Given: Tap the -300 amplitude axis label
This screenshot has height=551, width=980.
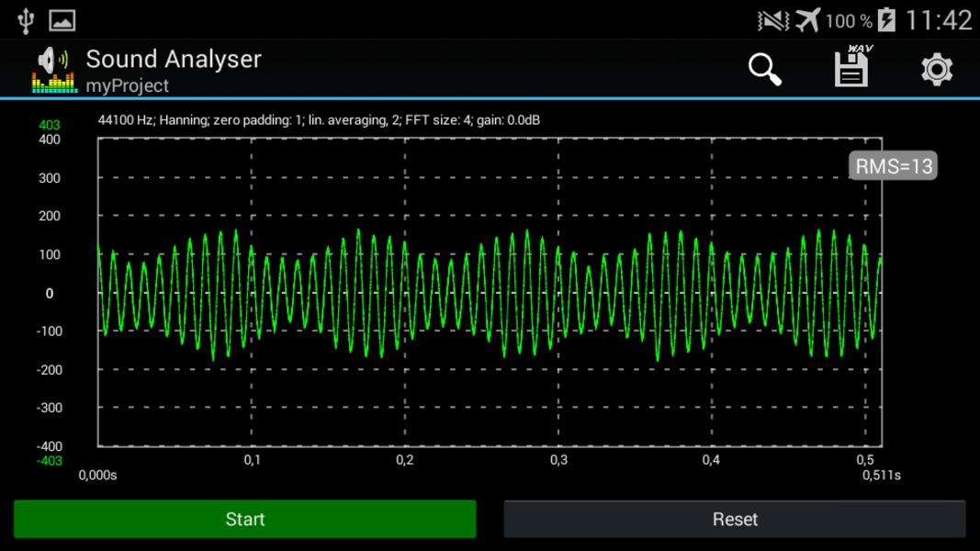Looking at the screenshot, I should (49, 408).
